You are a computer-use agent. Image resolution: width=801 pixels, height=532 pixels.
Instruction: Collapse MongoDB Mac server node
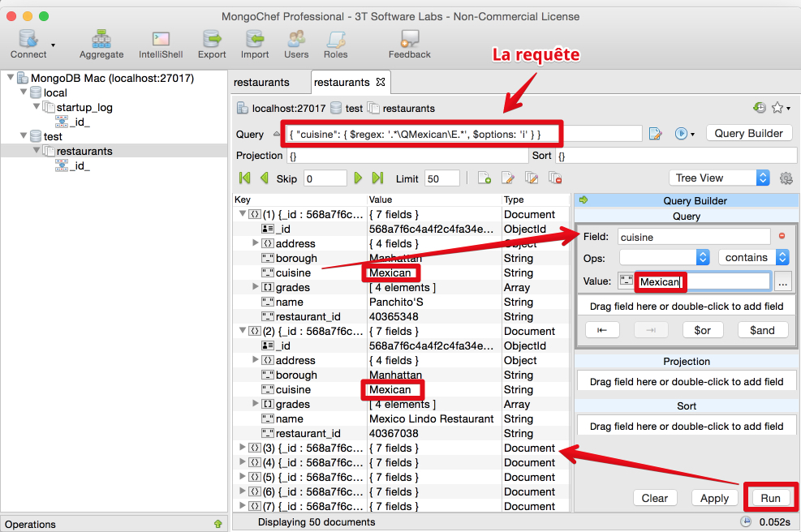[x=11, y=77]
